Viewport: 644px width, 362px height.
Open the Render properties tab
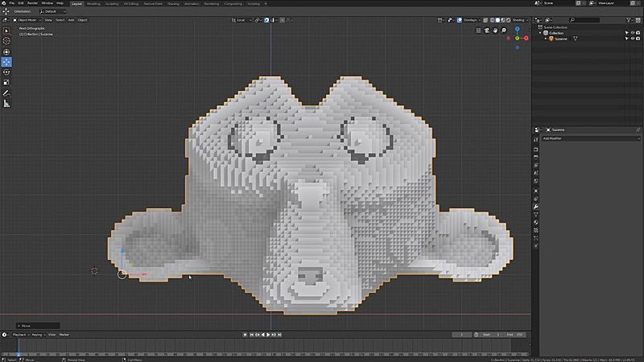point(536,150)
